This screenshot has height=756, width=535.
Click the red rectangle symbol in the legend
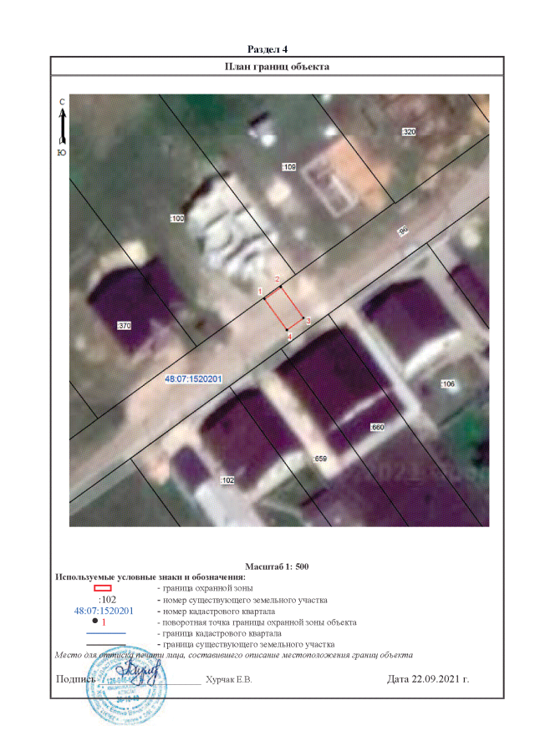(101, 589)
